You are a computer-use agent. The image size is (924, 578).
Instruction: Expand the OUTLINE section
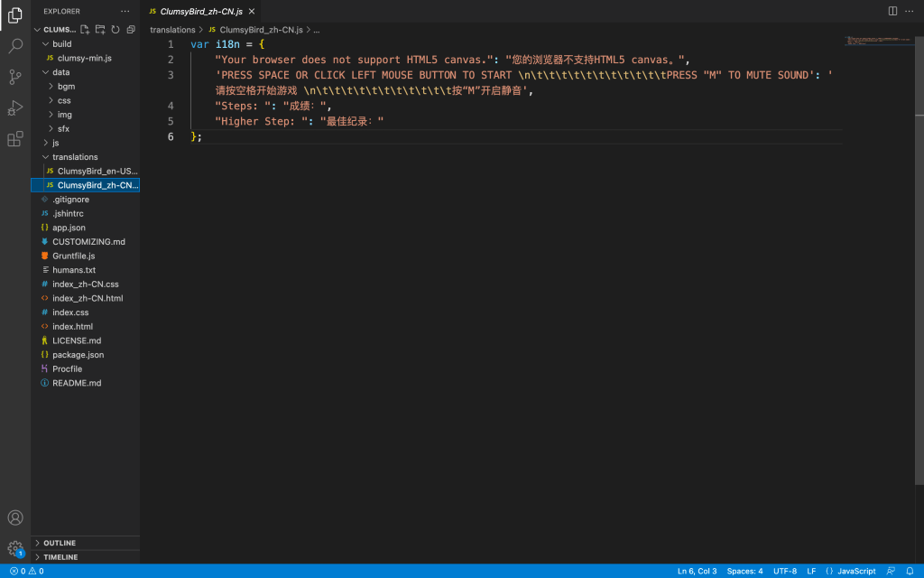(x=60, y=543)
